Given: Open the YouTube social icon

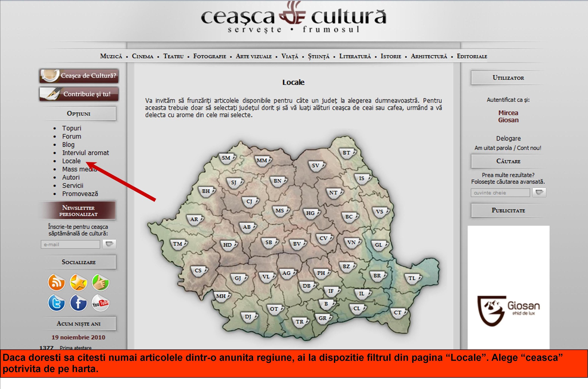Looking at the screenshot, I should coord(101,303).
